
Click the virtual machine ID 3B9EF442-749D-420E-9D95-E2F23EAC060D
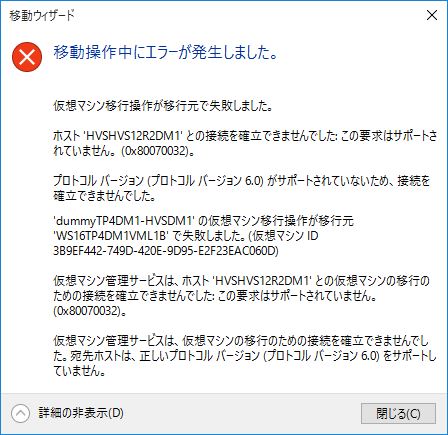click(166, 251)
